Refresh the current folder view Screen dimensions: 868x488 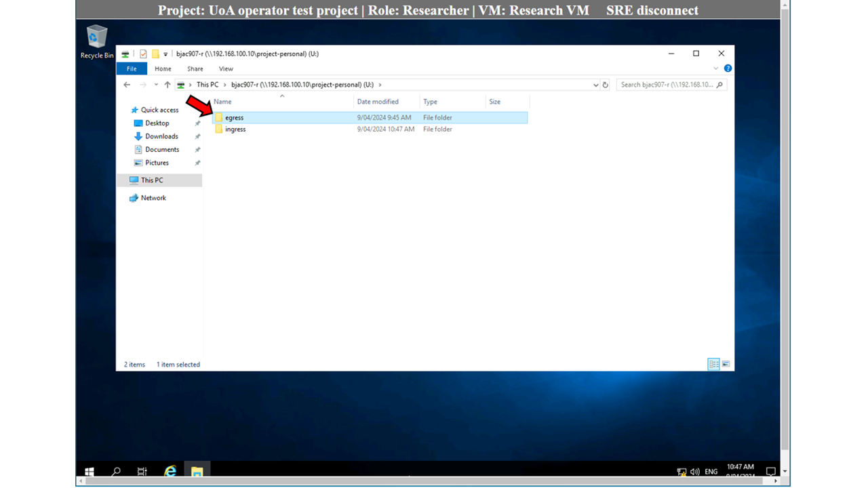pyautogui.click(x=606, y=85)
